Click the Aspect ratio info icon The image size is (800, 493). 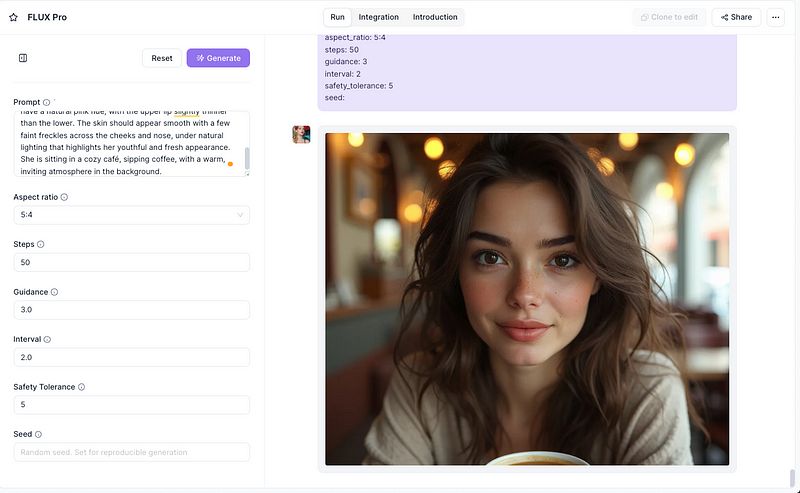point(64,197)
